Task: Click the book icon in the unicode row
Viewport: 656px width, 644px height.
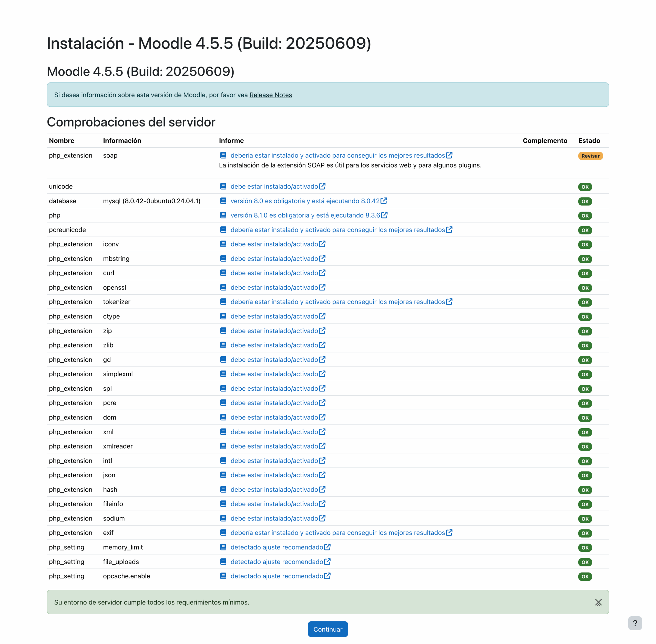Action: click(x=223, y=186)
